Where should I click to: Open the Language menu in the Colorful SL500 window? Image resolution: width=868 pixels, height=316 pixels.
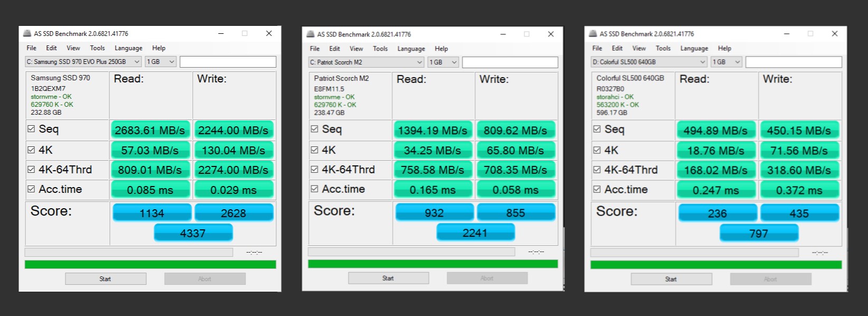click(x=694, y=48)
